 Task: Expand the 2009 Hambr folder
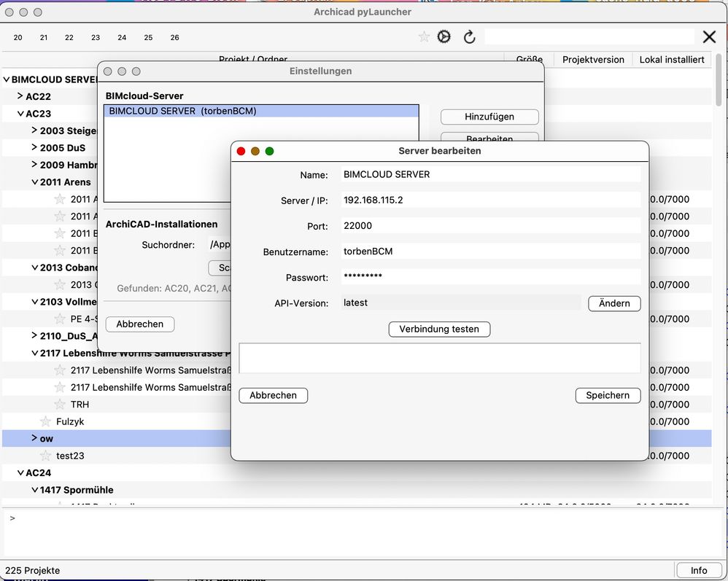(34, 165)
